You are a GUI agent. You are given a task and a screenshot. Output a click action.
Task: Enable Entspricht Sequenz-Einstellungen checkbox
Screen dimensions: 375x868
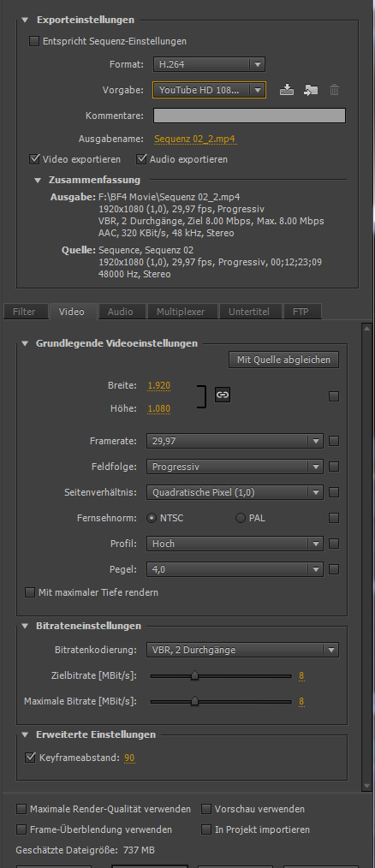click(34, 41)
